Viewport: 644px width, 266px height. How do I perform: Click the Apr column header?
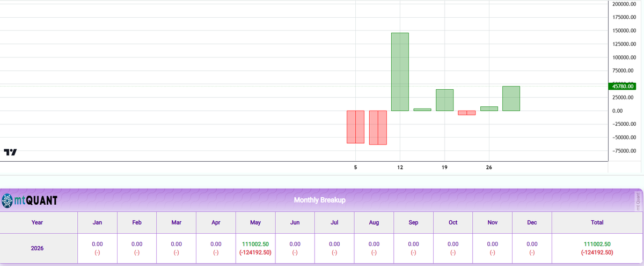(x=216, y=222)
